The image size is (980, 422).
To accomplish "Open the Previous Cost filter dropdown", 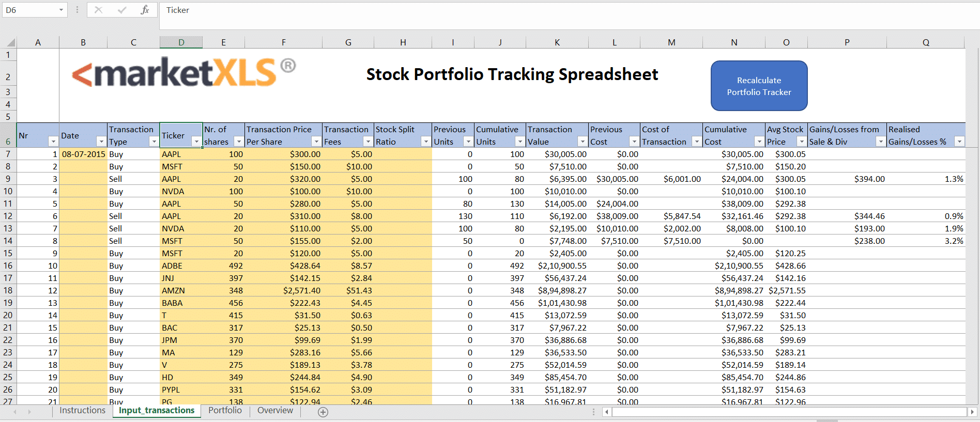I will tap(634, 142).
